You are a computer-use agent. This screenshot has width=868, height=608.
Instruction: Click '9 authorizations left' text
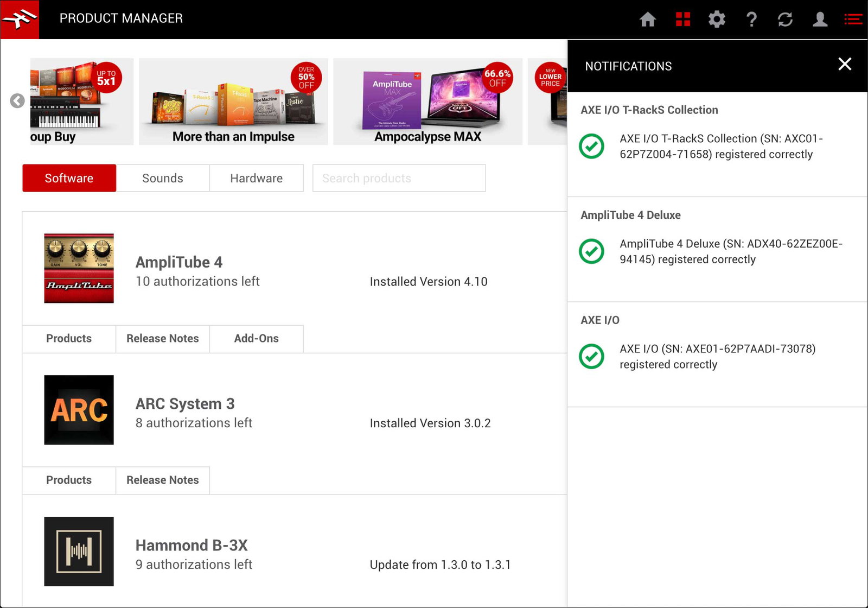pos(194,565)
